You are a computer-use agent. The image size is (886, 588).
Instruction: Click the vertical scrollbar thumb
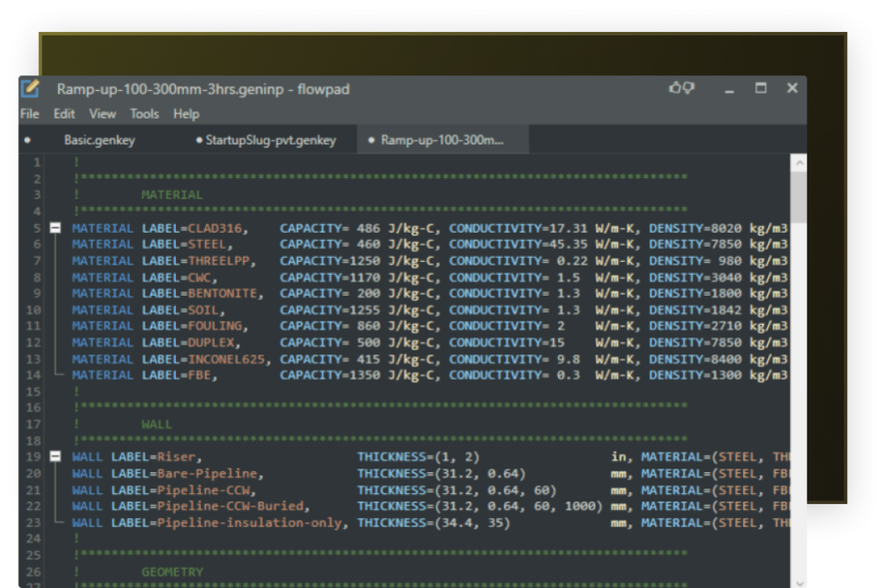(x=799, y=195)
